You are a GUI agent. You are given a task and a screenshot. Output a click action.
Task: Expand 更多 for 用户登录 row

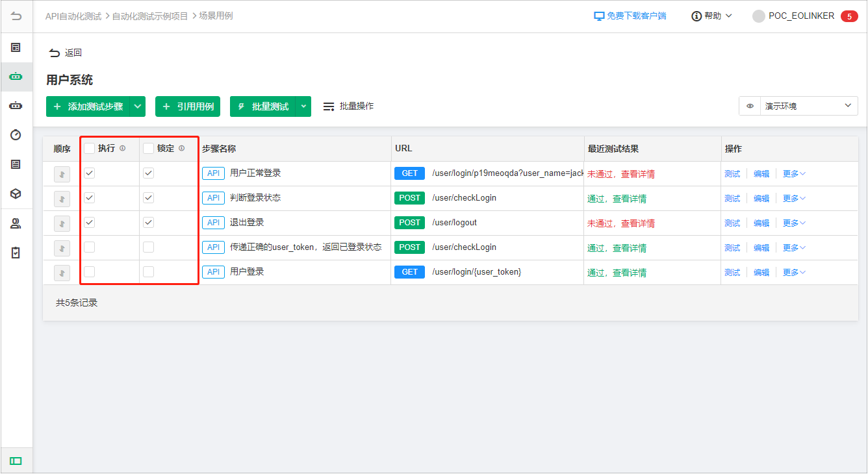pos(794,273)
